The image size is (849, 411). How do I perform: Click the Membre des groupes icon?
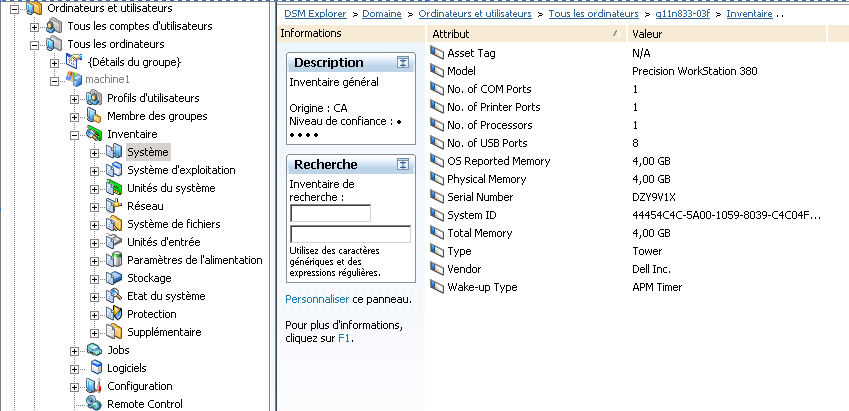click(94, 116)
